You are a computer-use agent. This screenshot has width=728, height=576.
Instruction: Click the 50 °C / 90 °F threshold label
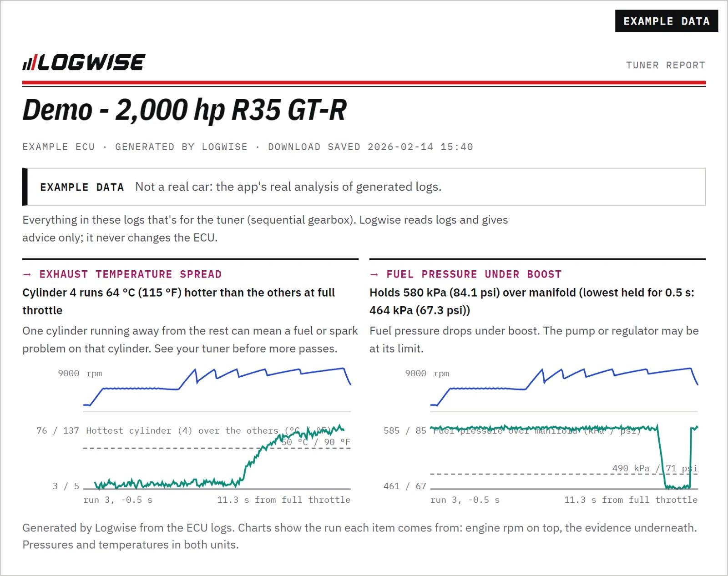click(x=316, y=442)
